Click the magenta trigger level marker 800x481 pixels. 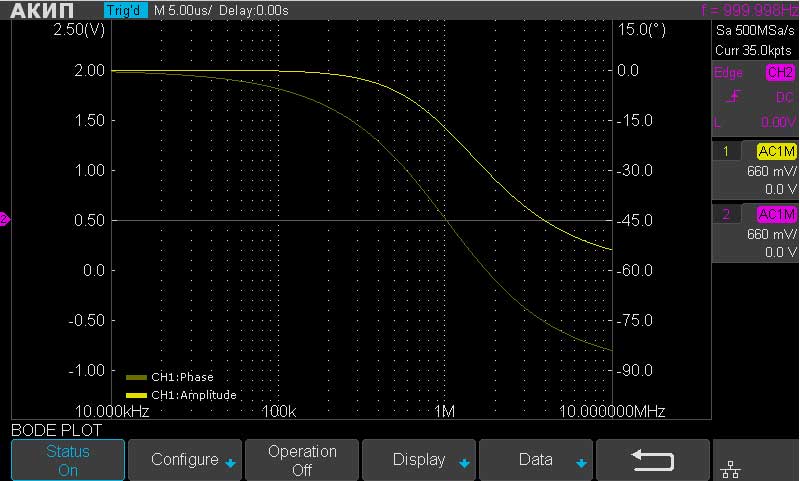click(4, 220)
